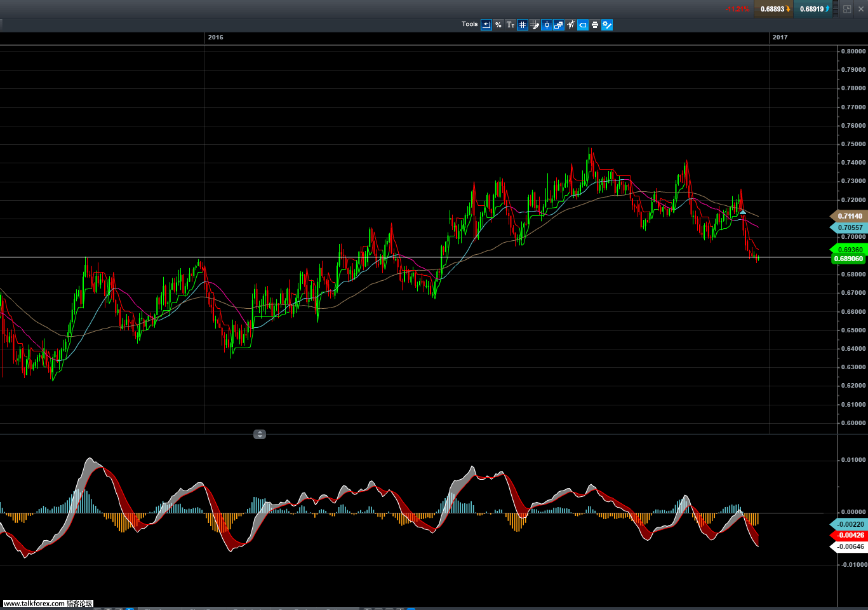
Task: Open grid color picker tool
Action: tap(535, 25)
